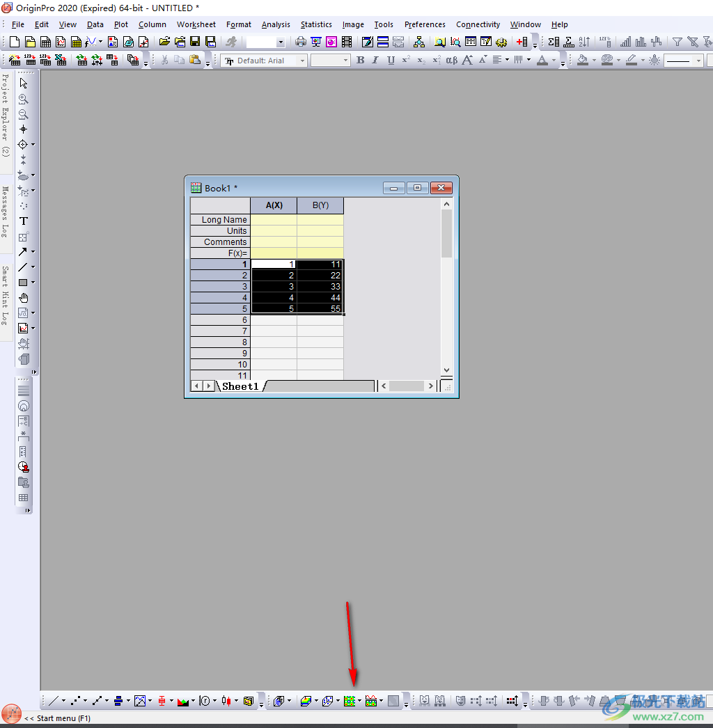This screenshot has width=713, height=728.
Task: Toggle Superscript formatting
Action: tap(406, 60)
